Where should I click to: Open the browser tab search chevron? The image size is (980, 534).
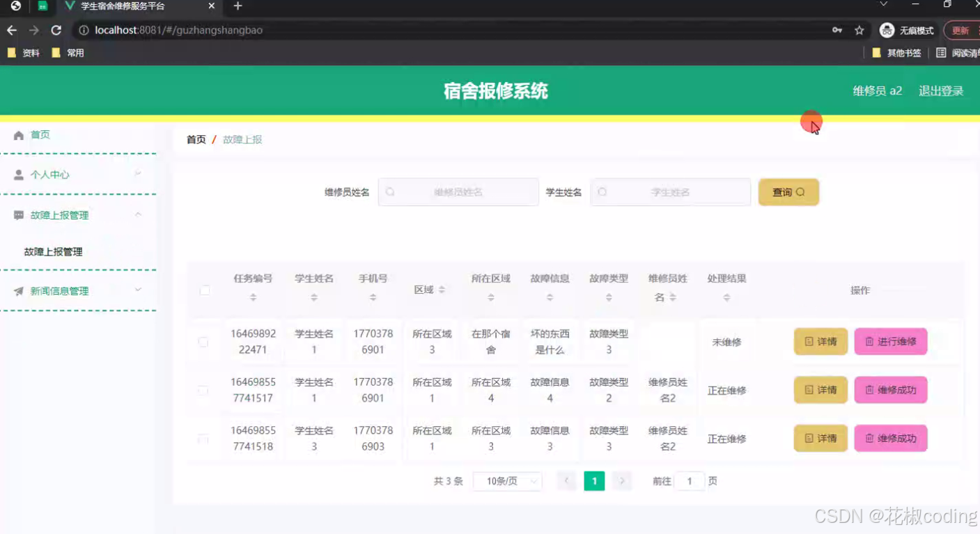[x=883, y=5]
